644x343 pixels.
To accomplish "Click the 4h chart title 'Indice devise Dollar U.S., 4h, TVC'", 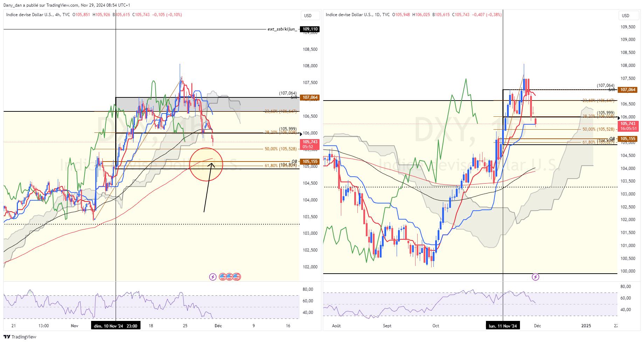I will pyautogui.click(x=38, y=15).
